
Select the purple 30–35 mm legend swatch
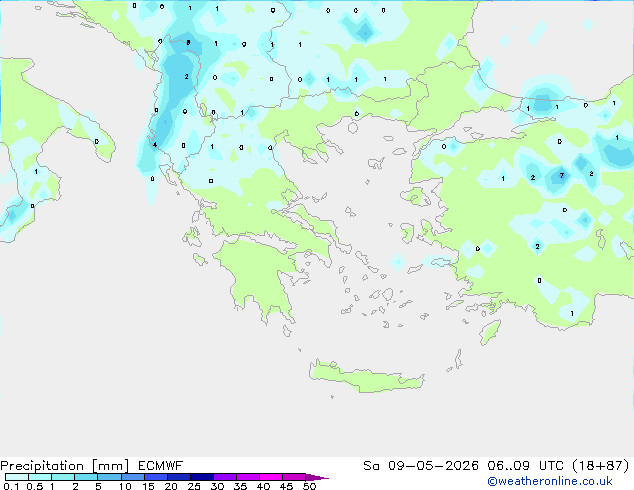225,477
